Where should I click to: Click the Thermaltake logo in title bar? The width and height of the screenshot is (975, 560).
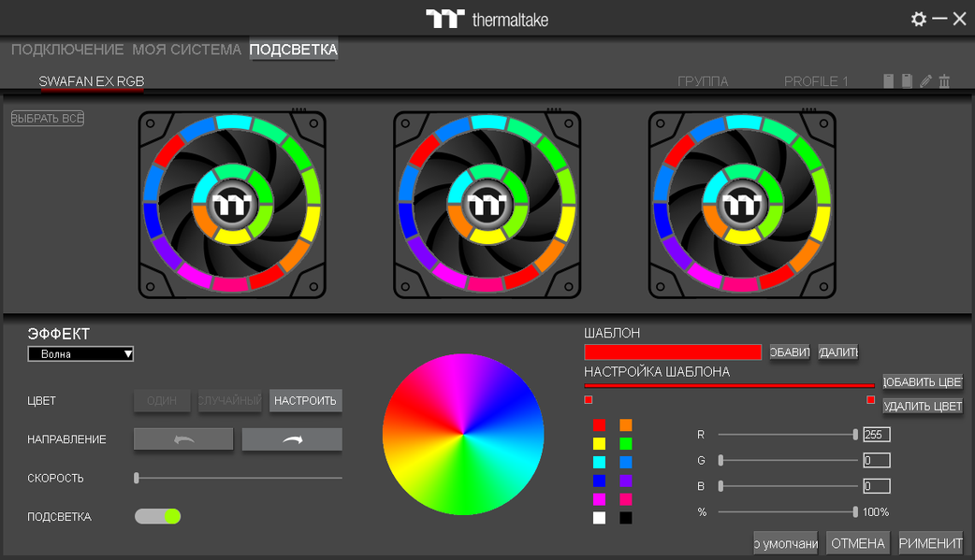487,20
